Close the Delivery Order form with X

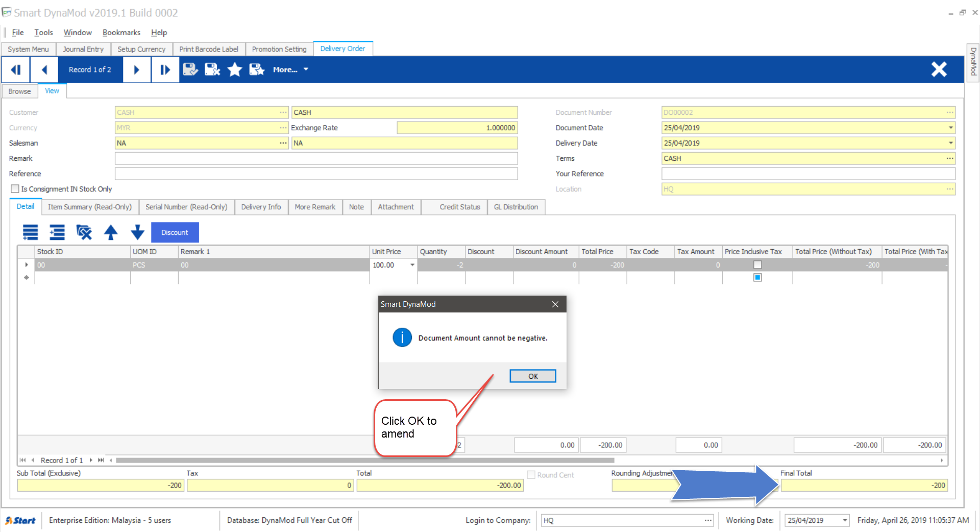pyautogui.click(x=939, y=69)
